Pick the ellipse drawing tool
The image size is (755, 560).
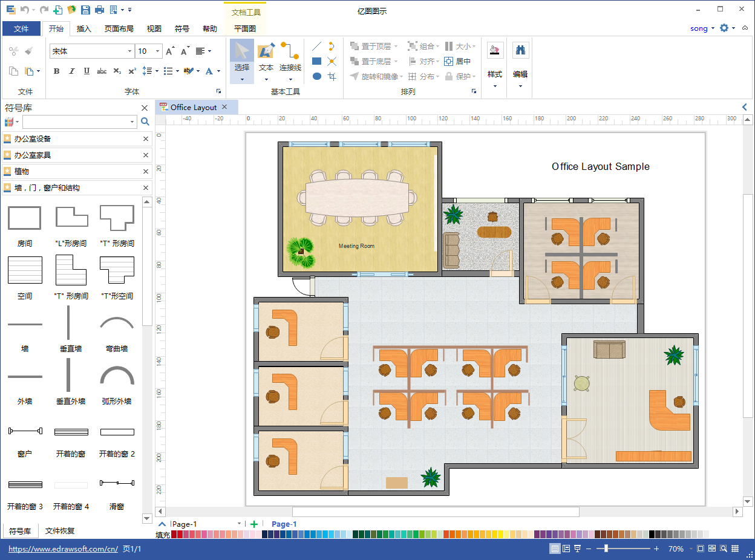(316, 76)
